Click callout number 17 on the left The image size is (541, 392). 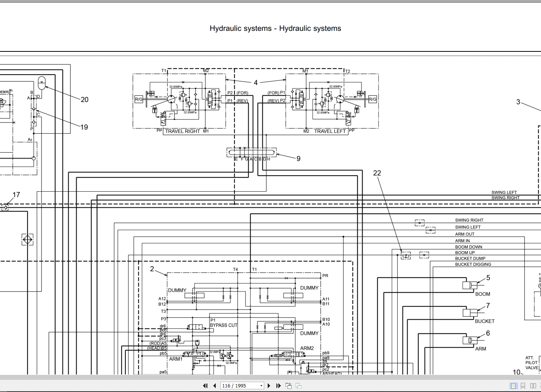pos(16,195)
